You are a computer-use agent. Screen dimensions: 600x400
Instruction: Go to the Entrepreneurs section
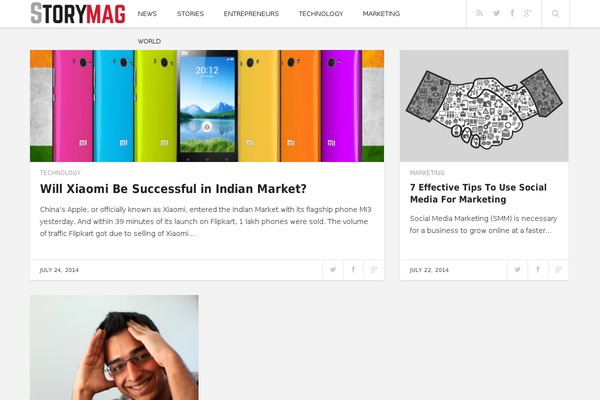pos(251,14)
